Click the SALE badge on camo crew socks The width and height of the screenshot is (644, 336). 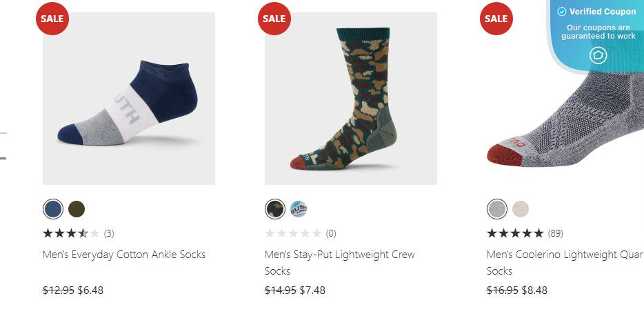click(274, 19)
